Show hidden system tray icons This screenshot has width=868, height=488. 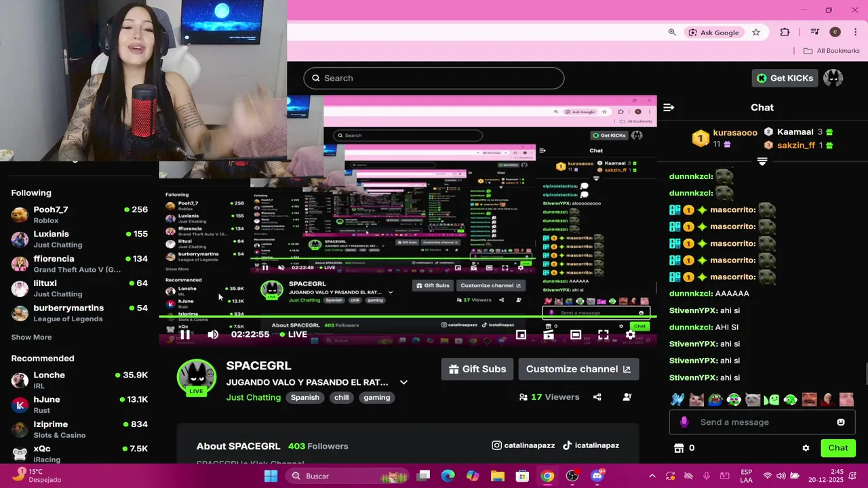click(x=652, y=476)
